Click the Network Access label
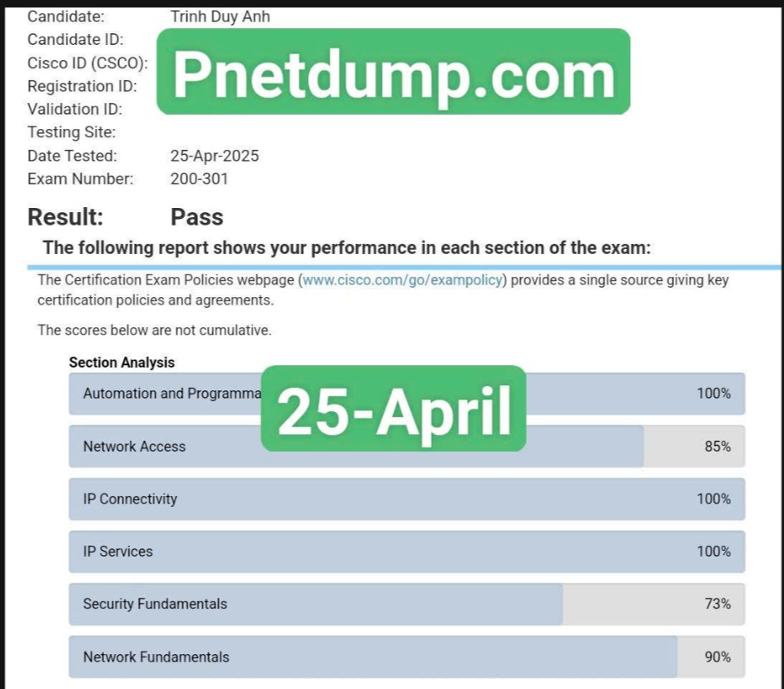784x689 pixels. (134, 447)
